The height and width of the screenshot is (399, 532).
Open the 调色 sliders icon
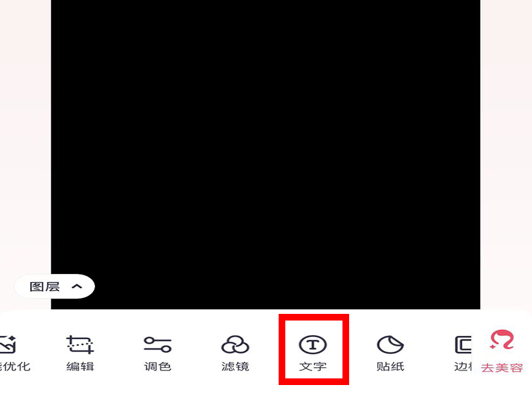(x=158, y=344)
